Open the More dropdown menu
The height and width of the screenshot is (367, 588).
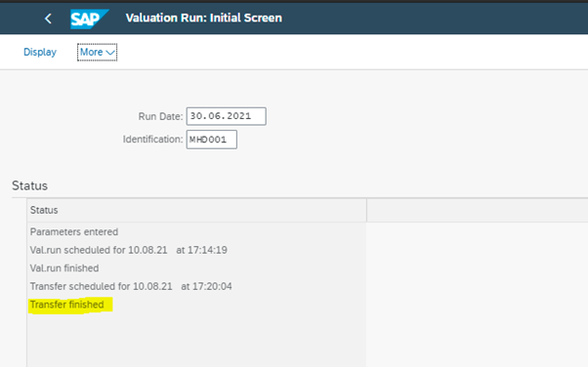(97, 52)
